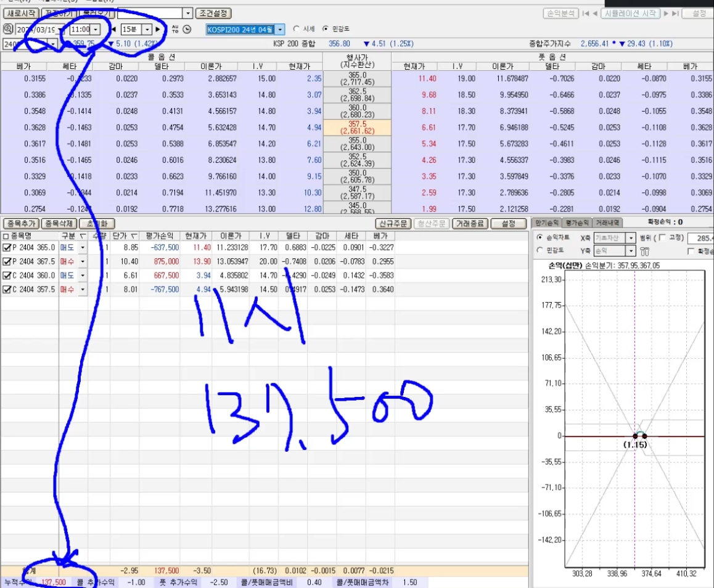Click the 조건설정 button
The image size is (714, 588).
(213, 13)
